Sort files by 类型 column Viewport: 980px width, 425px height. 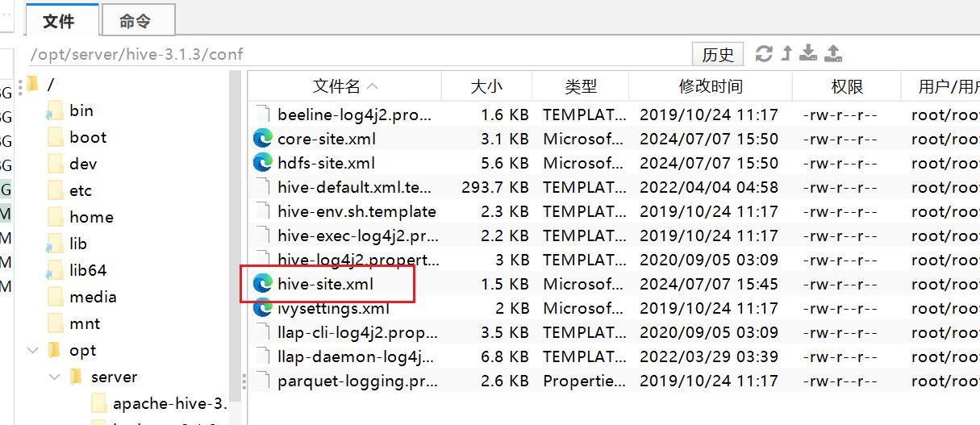(x=580, y=86)
